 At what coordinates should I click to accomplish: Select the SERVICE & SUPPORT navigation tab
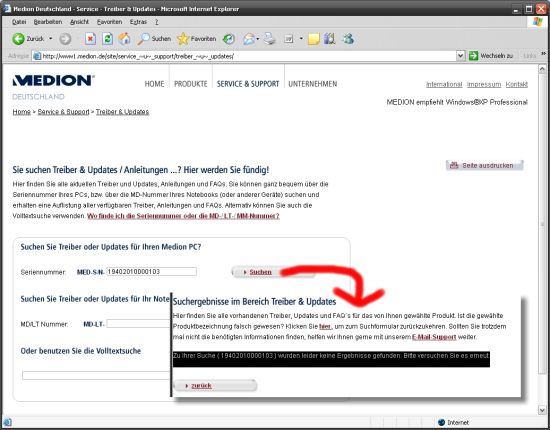(x=248, y=84)
